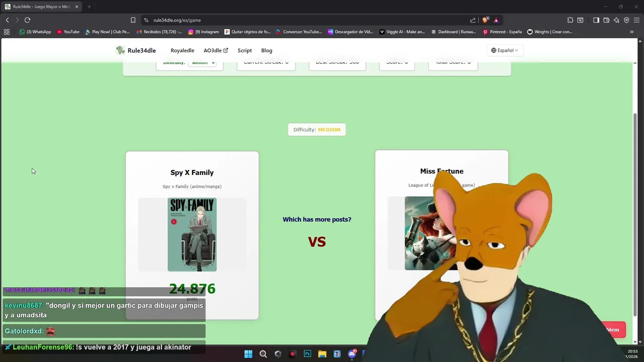The width and height of the screenshot is (644, 362).
Task: Open the Weights Crear con... bookmark
Action: pyautogui.click(x=549, y=32)
